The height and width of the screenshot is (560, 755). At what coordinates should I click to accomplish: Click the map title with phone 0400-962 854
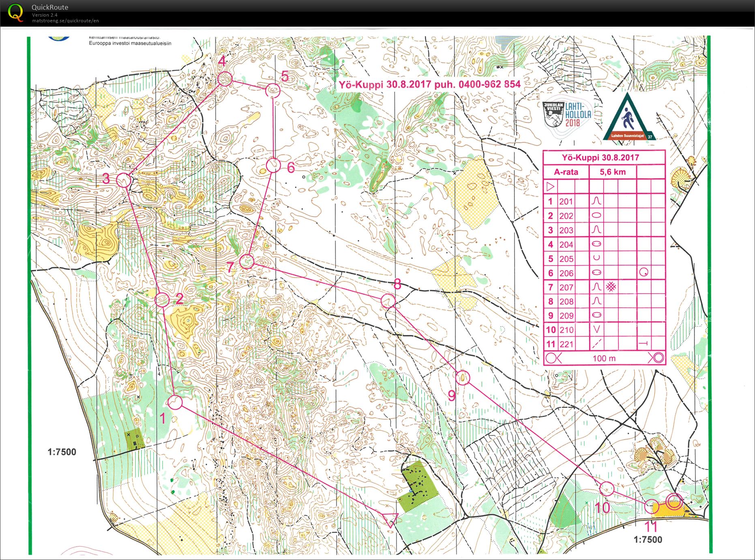[430, 84]
